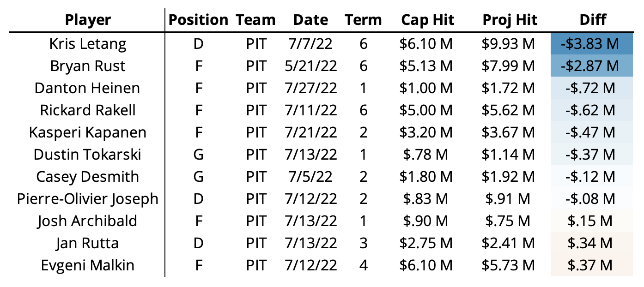Select the Diff column header
This screenshot has width=644, height=287.
pyautogui.click(x=593, y=20)
